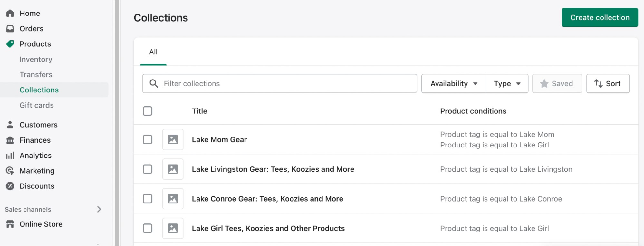
Task: Click the Finances bank building icon
Action: pyautogui.click(x=10, y=140)
